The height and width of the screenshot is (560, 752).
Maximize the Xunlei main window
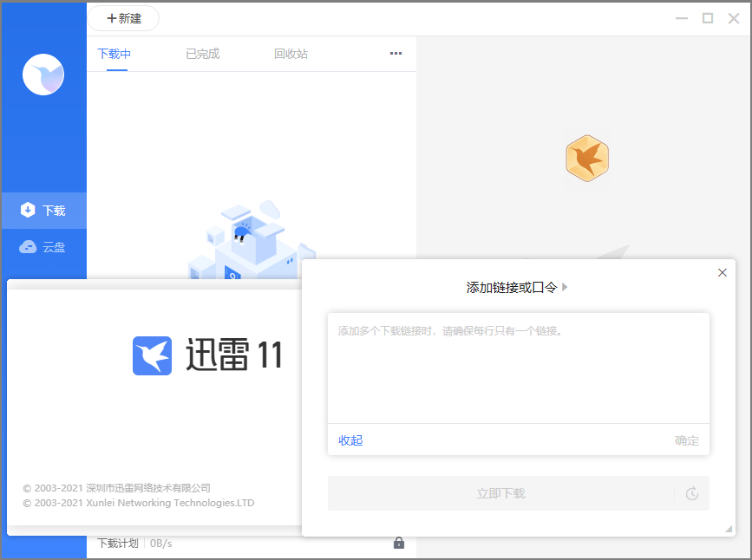708,18
